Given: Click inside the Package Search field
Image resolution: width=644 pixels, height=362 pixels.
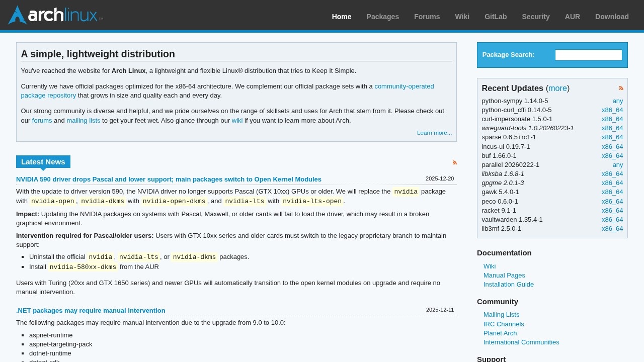Looking at the screenshot, I should [588, 55].
